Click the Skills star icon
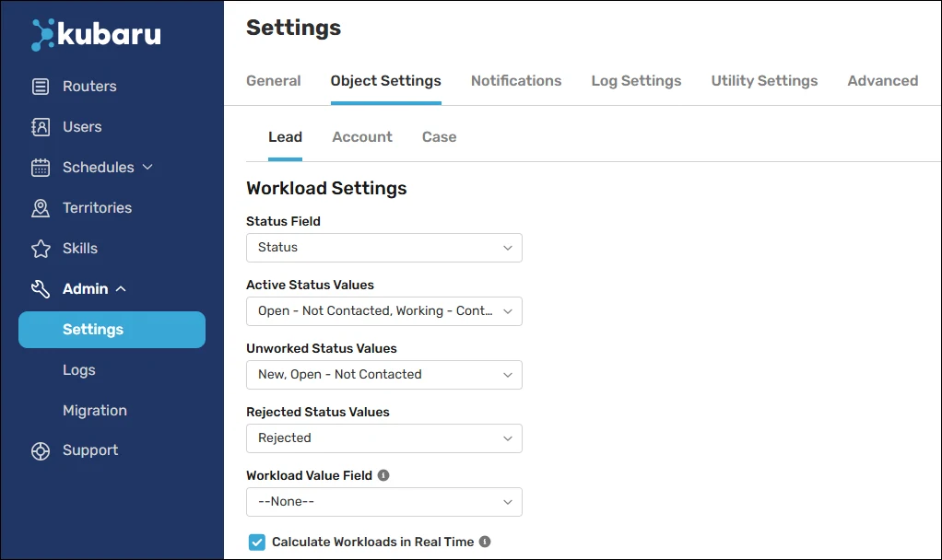Viewport: 942px width, 560px height. 41,249
